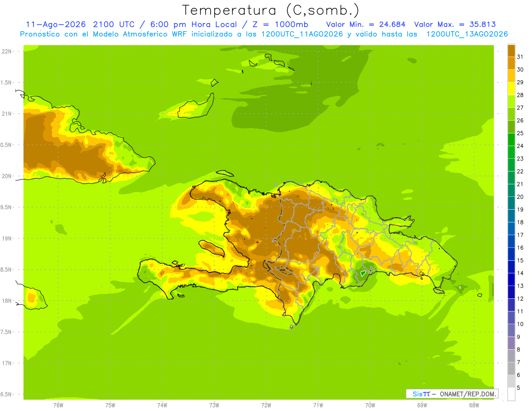Click the "0.5N" latitude axis label

(7, 145)
